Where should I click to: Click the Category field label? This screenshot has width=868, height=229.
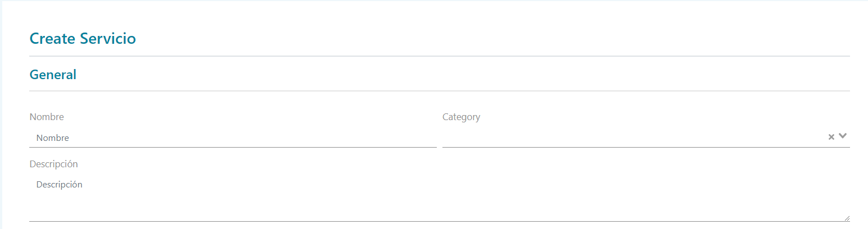pos(461,117)
